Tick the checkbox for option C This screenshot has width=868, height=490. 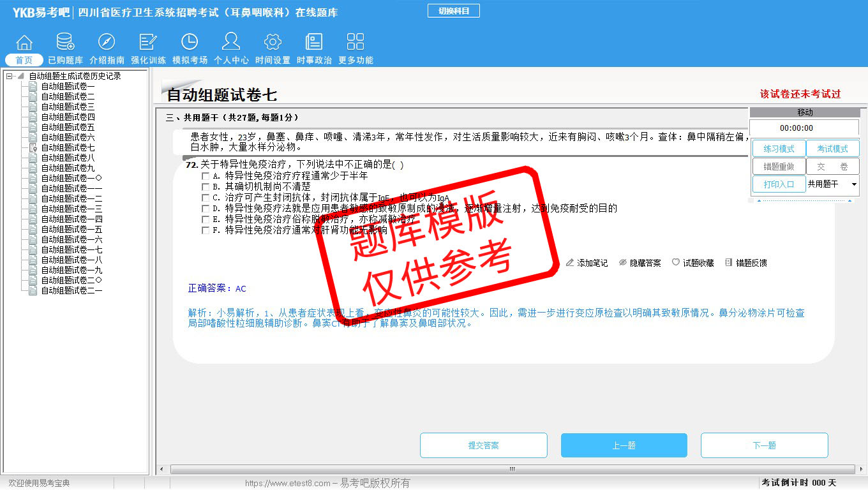(206, 198)
